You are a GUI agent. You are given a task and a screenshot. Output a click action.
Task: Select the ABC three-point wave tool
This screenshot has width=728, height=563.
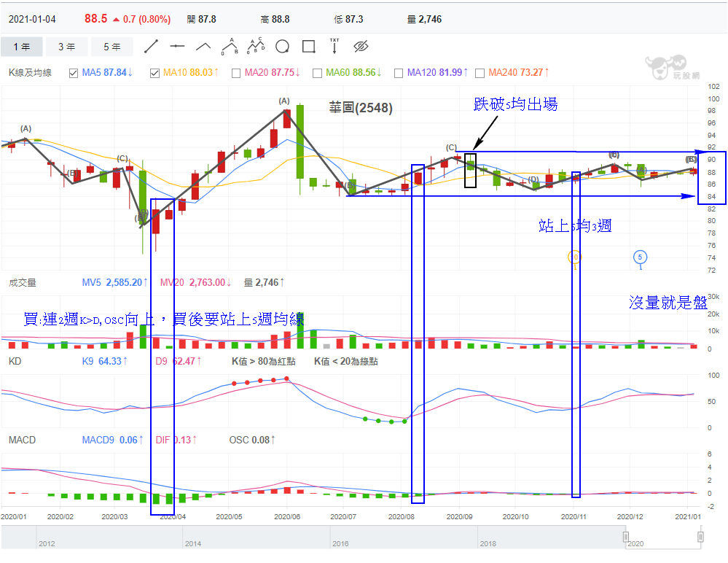[x=230, y=47]
